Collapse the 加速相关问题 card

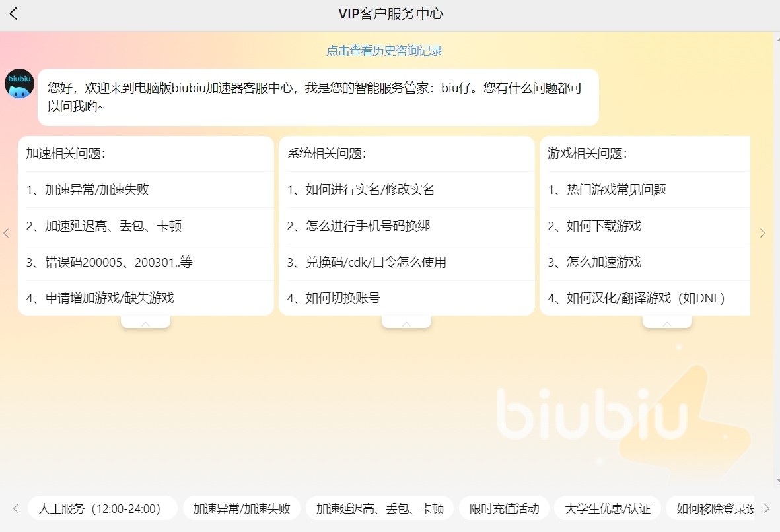145,322
